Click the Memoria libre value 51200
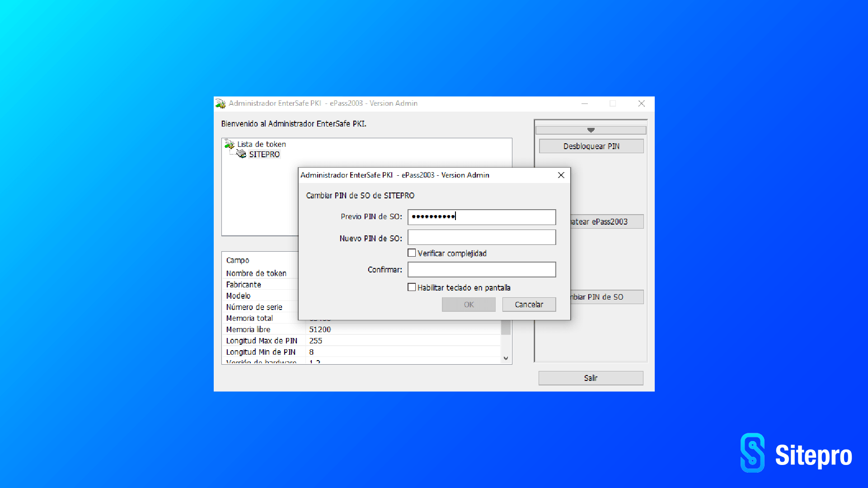This screenshot has width=868, height=488. pos(320,330)
